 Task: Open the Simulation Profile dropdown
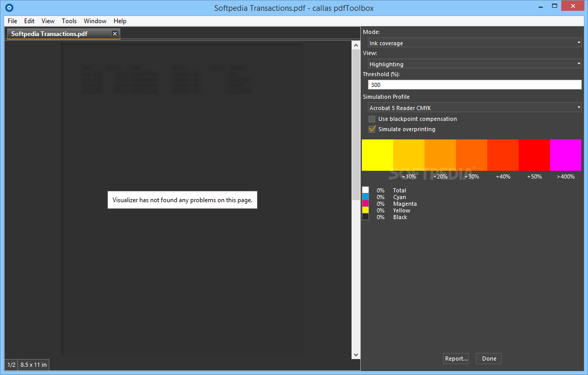[474, 108]
